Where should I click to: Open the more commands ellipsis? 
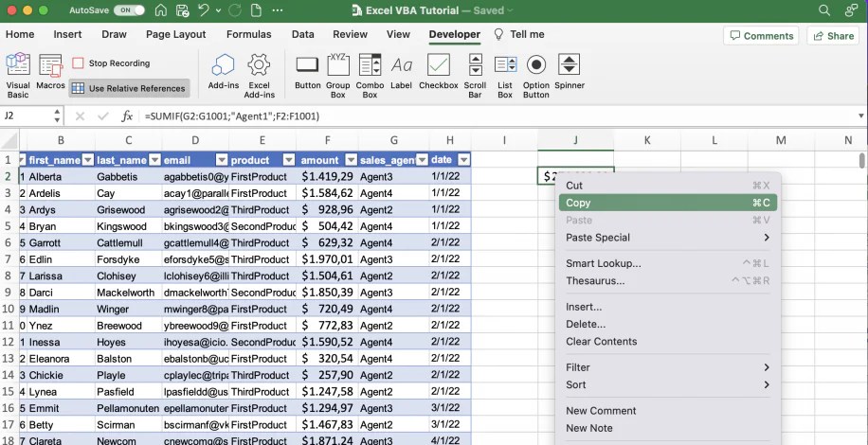pyautogui.click(x=278, y=10)
